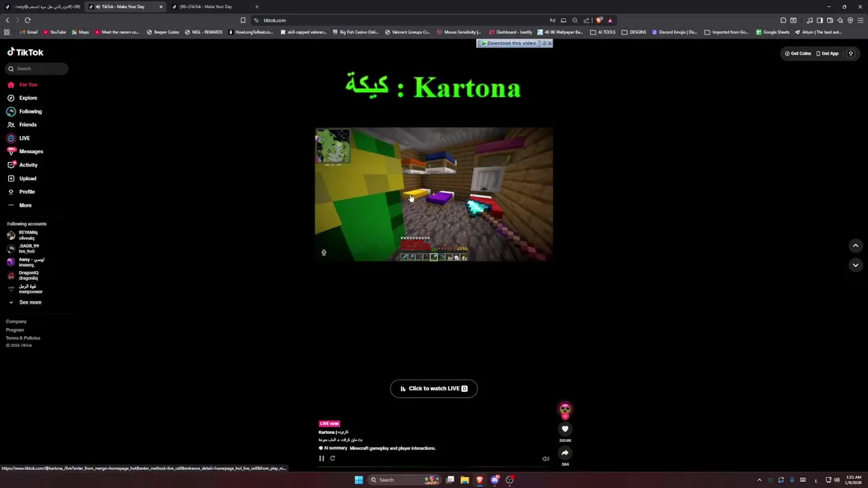
Task: Go to your Profile page
Action: tap(21, 192)
